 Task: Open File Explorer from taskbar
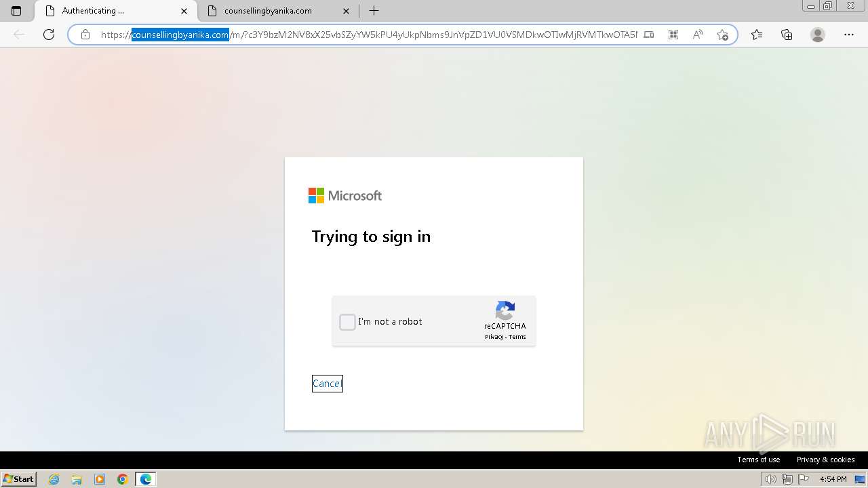(77, 479)
